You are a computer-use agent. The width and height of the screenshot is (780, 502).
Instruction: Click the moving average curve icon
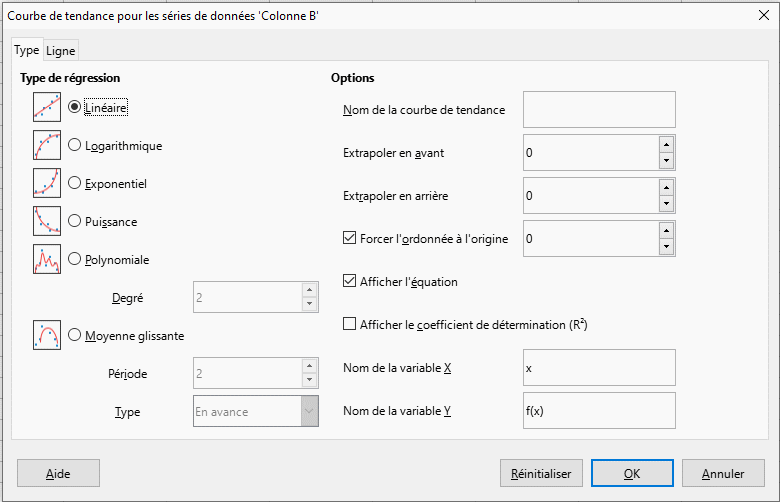(x=47, y=335)
